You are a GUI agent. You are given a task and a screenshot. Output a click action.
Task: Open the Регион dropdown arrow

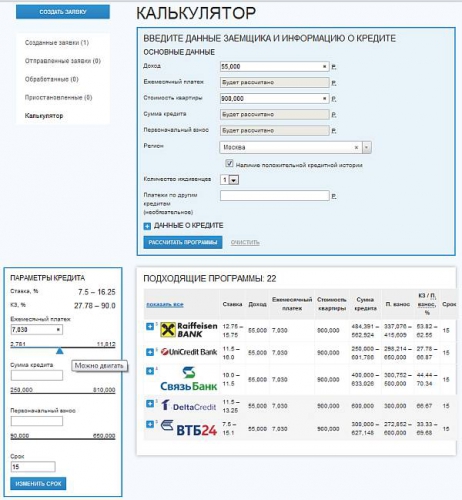(x=367, y=147)
